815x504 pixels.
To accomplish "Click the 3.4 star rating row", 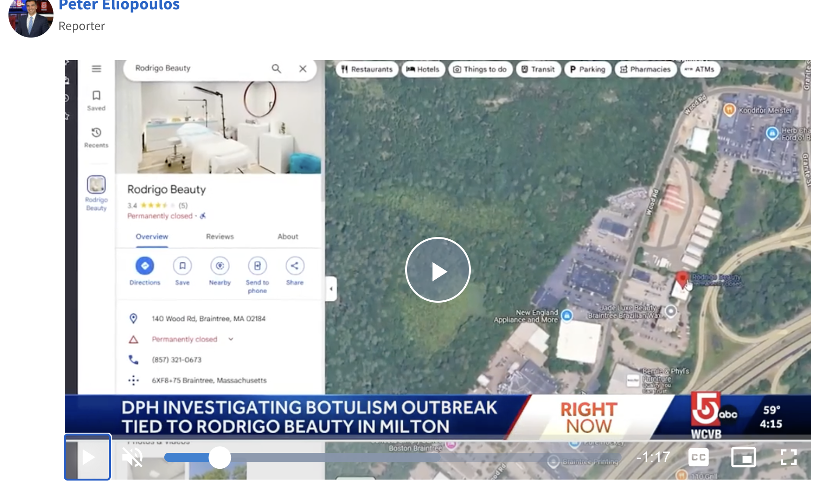I will coord(157,205).
